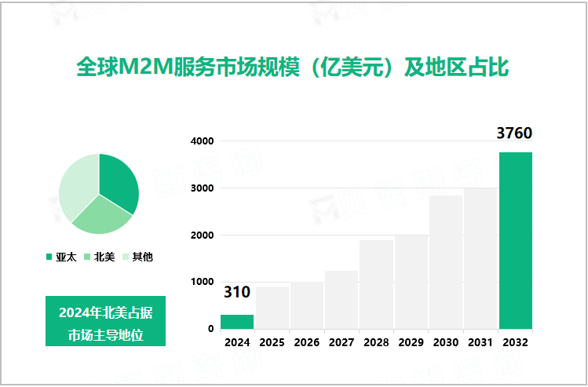Screen dimensions: 588x387
Task: Select the 亚太 legend color swatch
Action: 49,257
